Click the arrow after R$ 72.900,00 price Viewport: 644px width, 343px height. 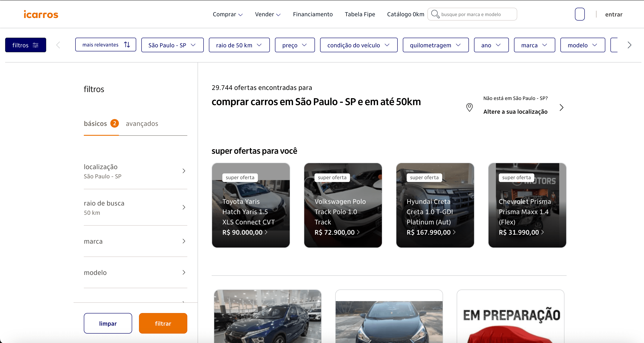click(x=358, y=232)
